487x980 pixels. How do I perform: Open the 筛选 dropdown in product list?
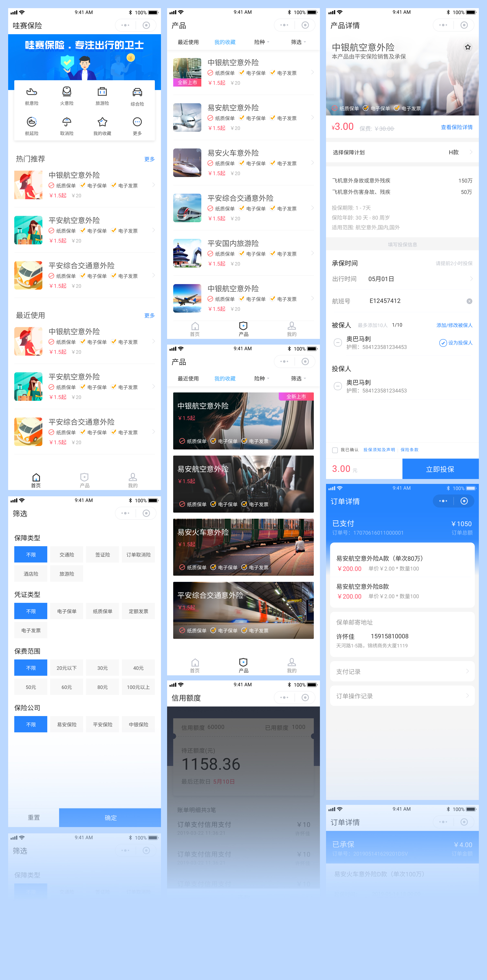coord(298,42)
